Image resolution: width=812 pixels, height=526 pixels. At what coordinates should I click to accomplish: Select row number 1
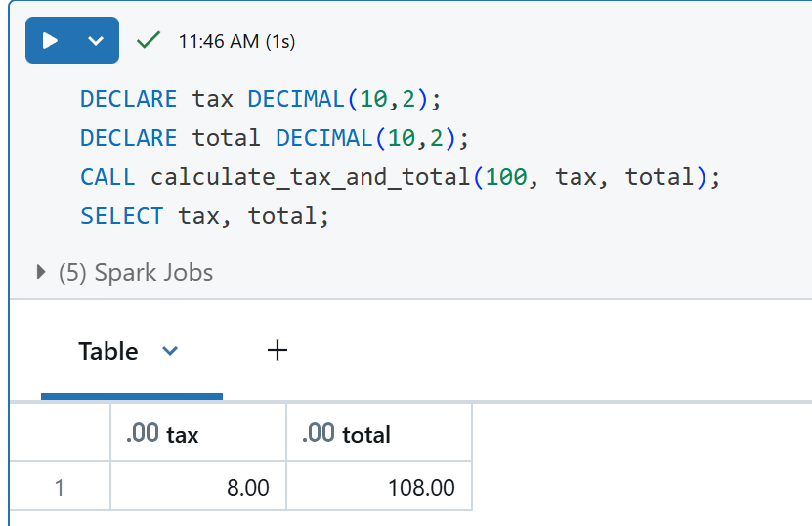(x=60, y=488)
